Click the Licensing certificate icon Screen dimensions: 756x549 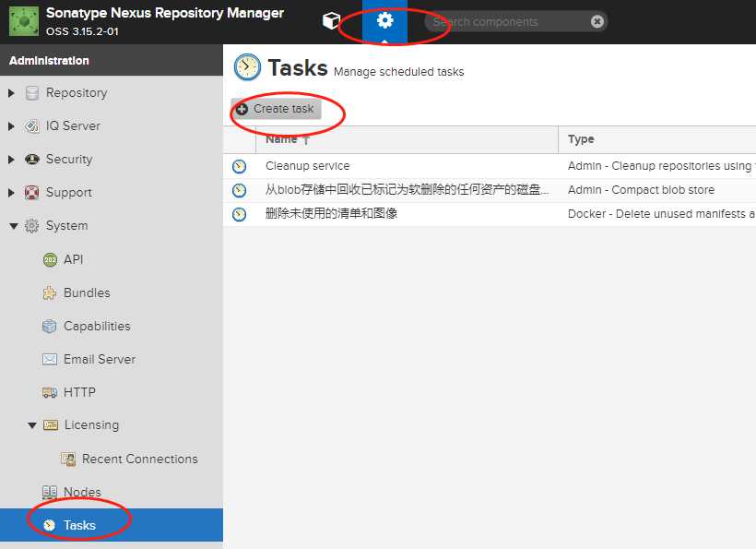tap(51, 425)
